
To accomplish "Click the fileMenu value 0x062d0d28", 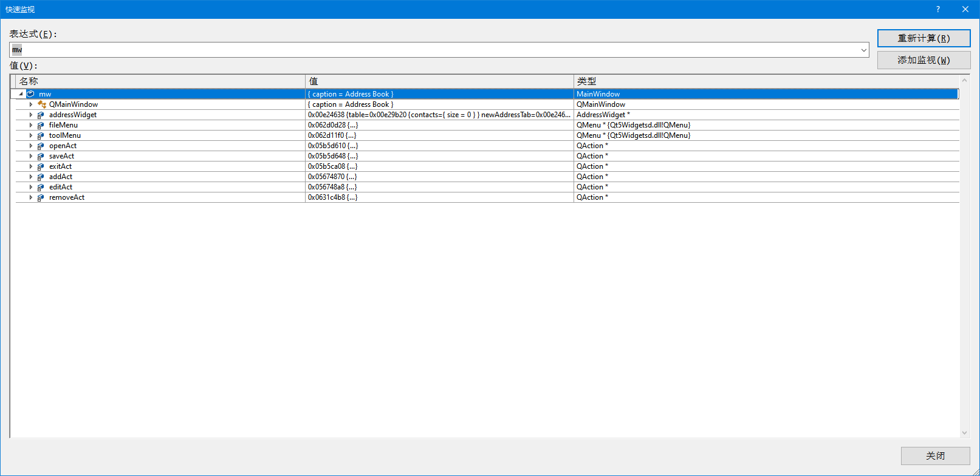I will (x=333, y=125).
